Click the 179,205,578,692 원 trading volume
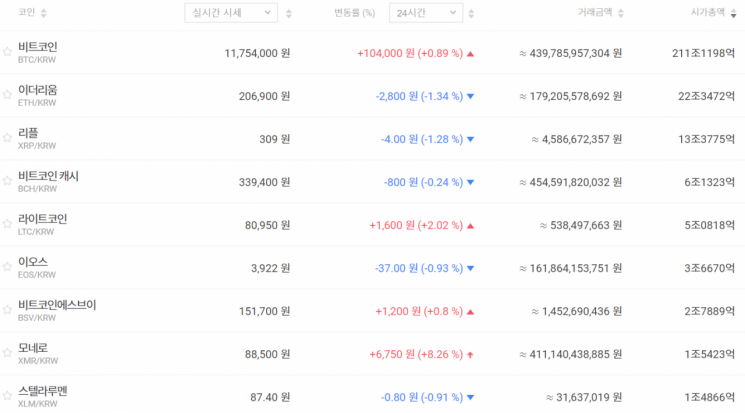 (x=571, y=96)
